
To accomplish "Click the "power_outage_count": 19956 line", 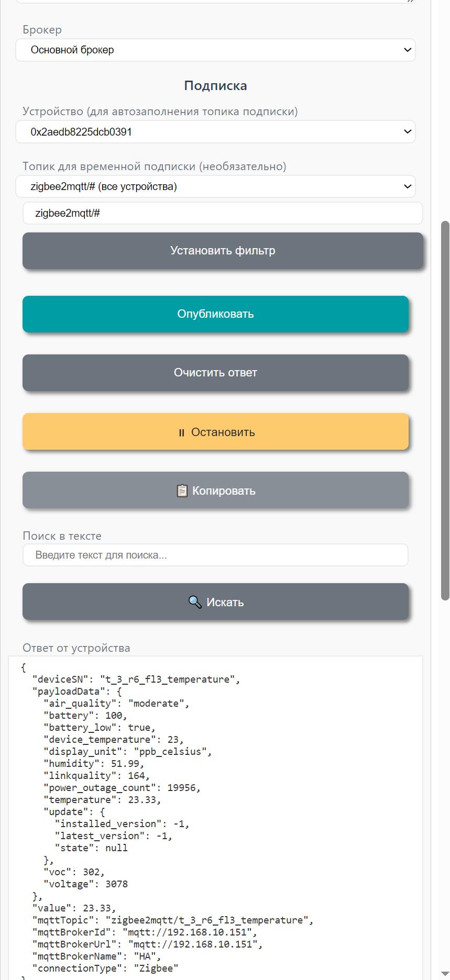I will tap(122, 788).
